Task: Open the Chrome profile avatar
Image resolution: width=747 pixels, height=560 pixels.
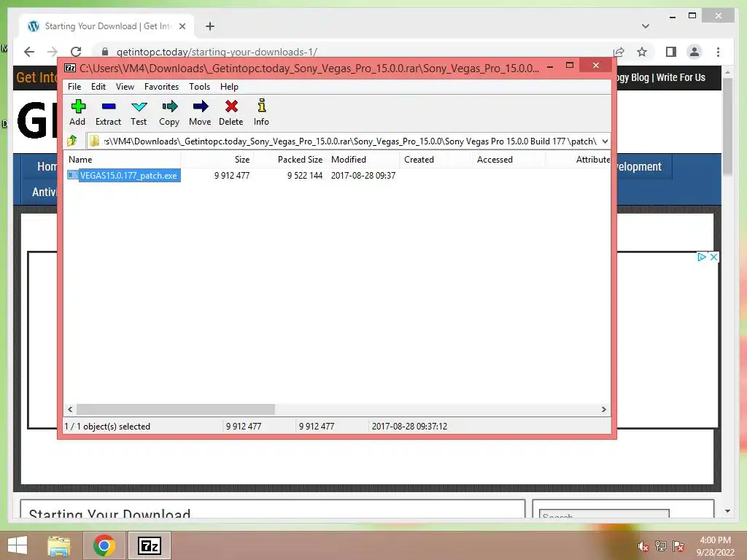Action: click(x=694, y=52)
